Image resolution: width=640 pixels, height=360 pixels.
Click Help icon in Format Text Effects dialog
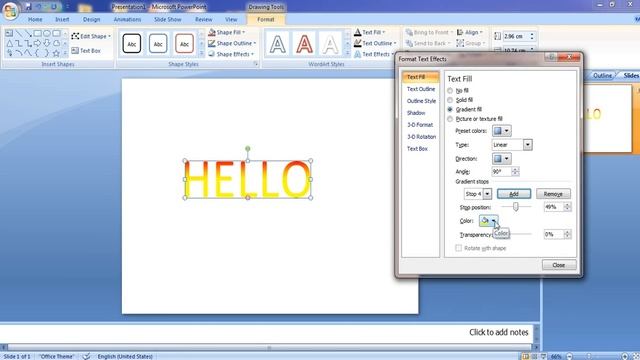(551, 58)
